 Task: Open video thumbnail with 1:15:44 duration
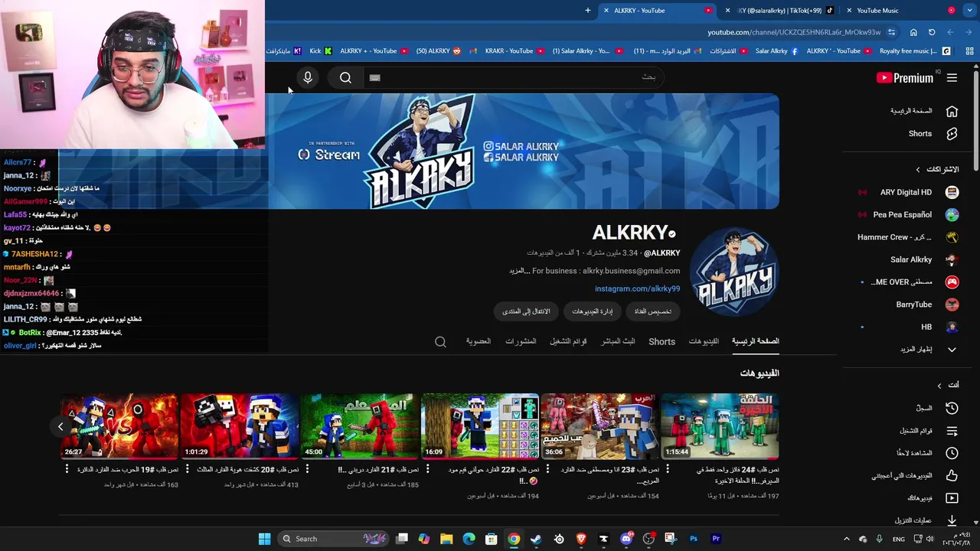pos(720,426)
